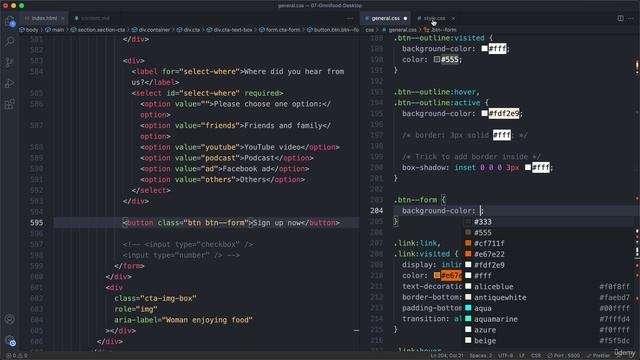Select div.cta breadcrumb item
The image size is (640, 360).
[x=191, y=30]
